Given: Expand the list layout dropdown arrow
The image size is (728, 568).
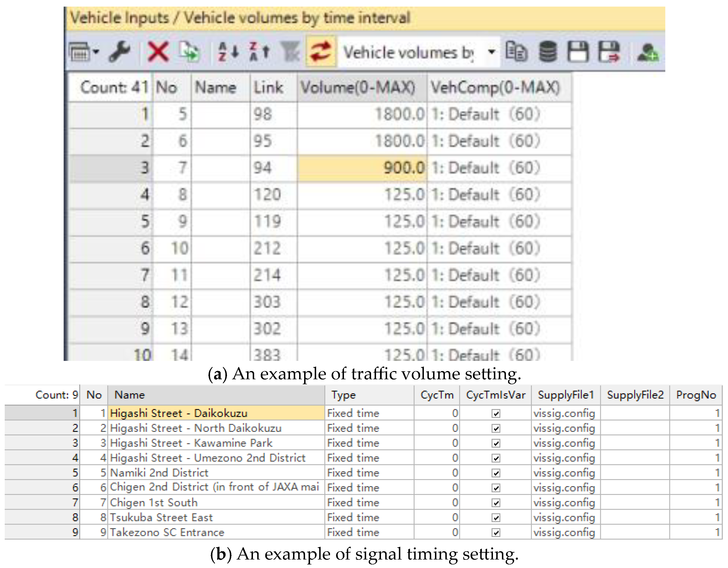Looking at the screenshot, I should coord(96,52).
